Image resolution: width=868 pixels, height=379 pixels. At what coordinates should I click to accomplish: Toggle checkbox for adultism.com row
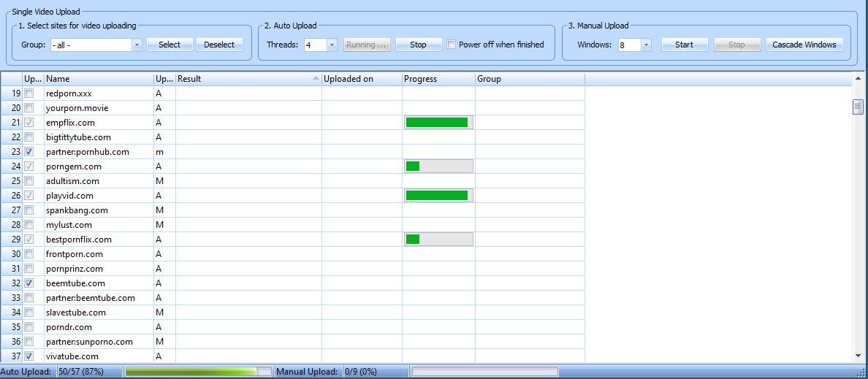[x=29, y=181]
